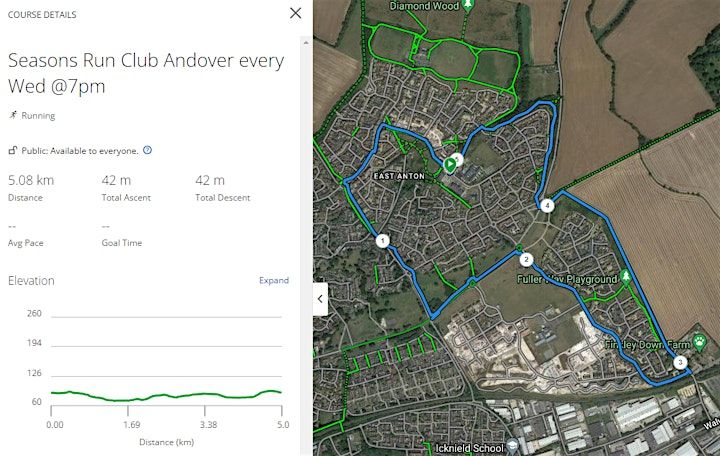This screenshot has height=456, width=720.
Task: Select kilometer marker 1 on the route
Action: 381,240
